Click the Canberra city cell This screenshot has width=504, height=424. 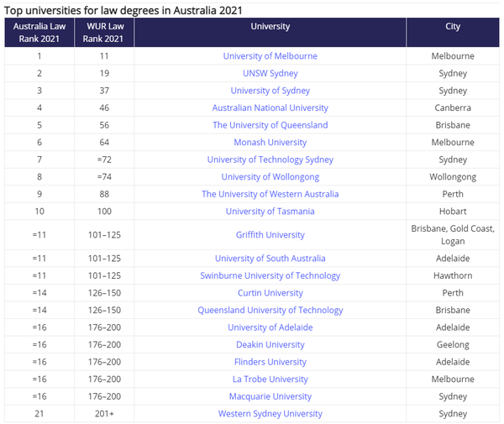click(453, 107)
